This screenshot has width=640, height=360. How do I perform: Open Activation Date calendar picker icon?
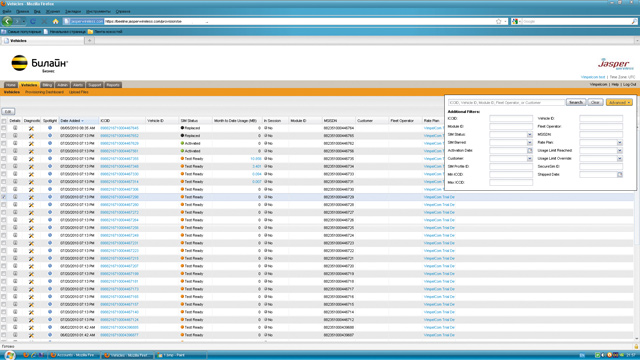pyautogui.click(x=529, y=151)
